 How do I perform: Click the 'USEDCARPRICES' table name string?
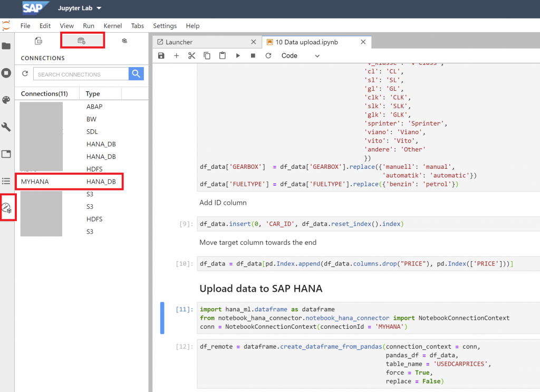461,364
